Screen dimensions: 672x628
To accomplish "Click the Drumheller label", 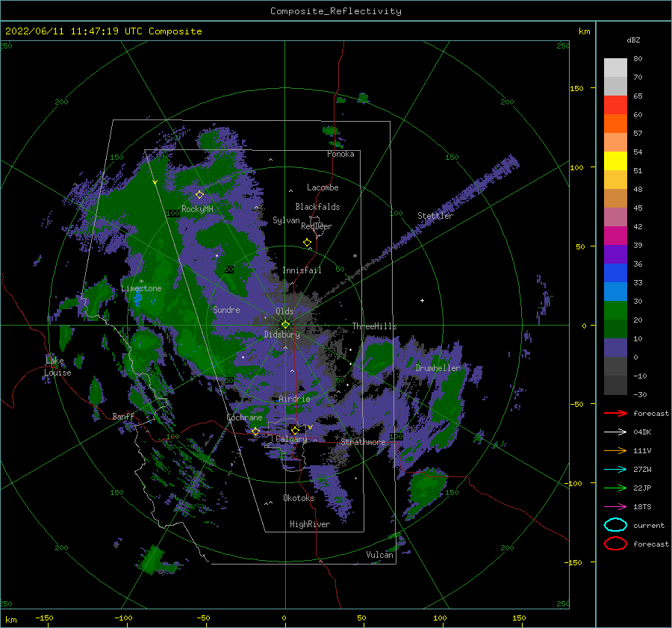I will click(438, 368).
